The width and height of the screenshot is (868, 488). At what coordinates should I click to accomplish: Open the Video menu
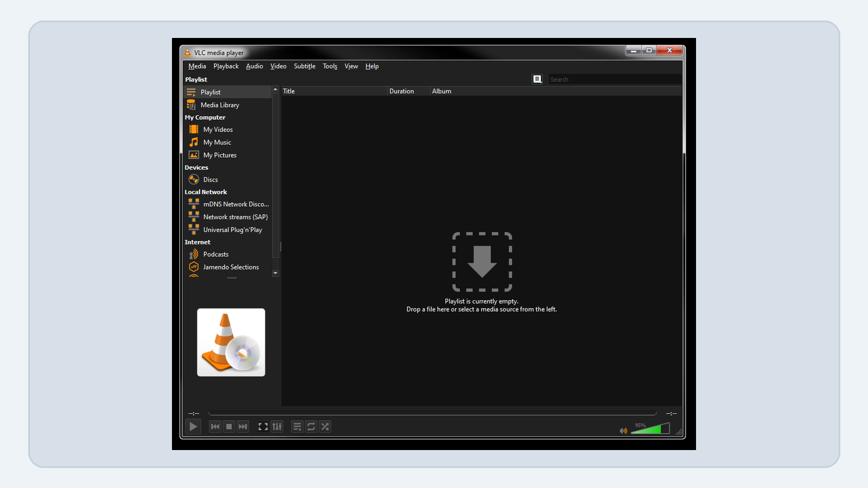tap(278, 66)
